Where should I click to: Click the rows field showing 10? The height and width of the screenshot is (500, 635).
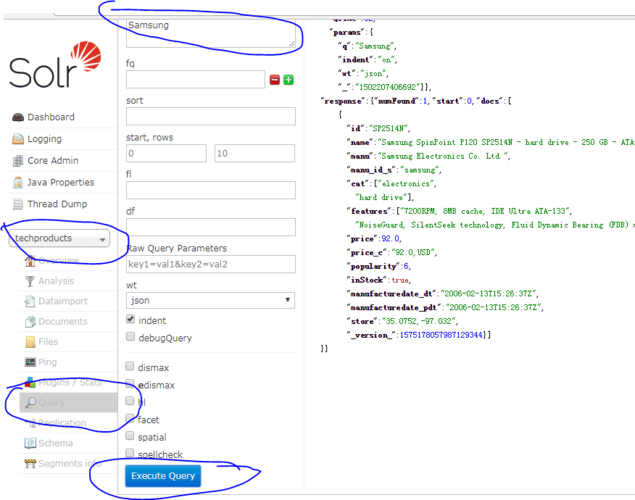[254, 153]
